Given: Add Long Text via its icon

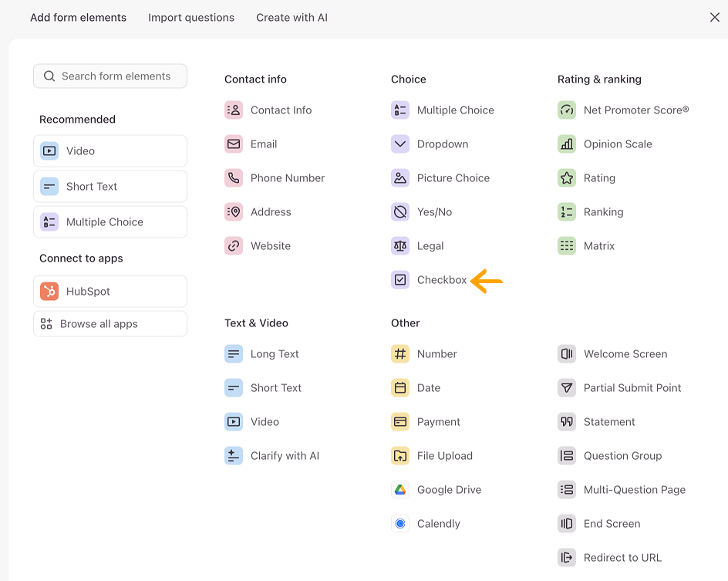Looking at the screenshot, I should 234,354.
